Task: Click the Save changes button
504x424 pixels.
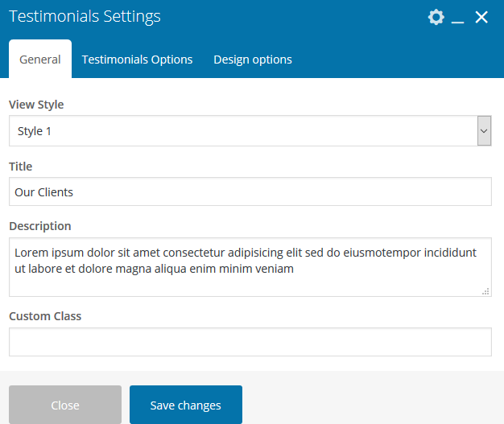Action: click(186, 405)
